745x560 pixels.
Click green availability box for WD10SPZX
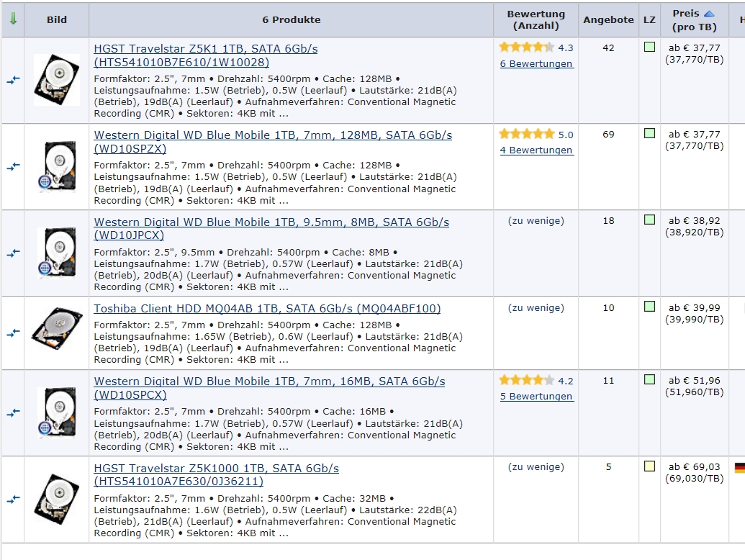click(649, 133)
